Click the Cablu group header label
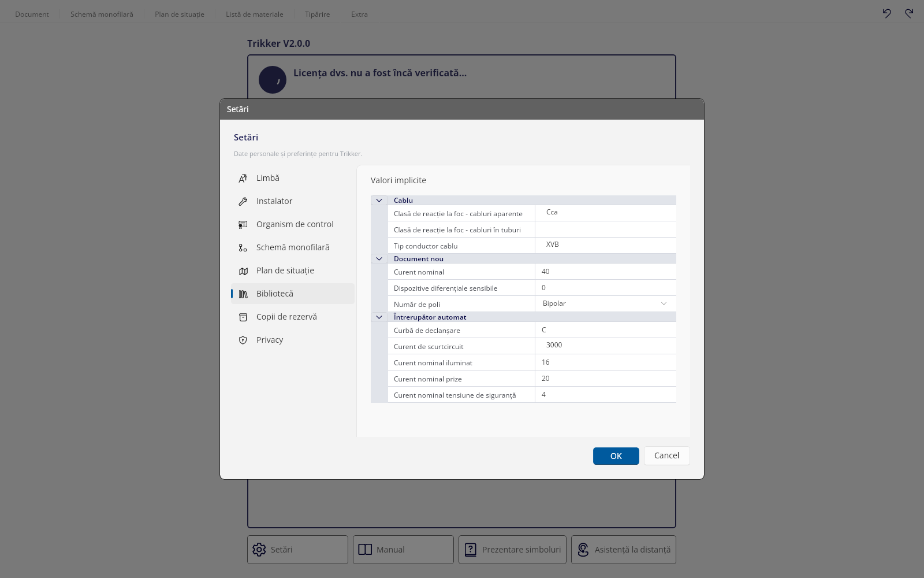The height and width of the screenshot is (578, 924). click(x=403, y=201)
